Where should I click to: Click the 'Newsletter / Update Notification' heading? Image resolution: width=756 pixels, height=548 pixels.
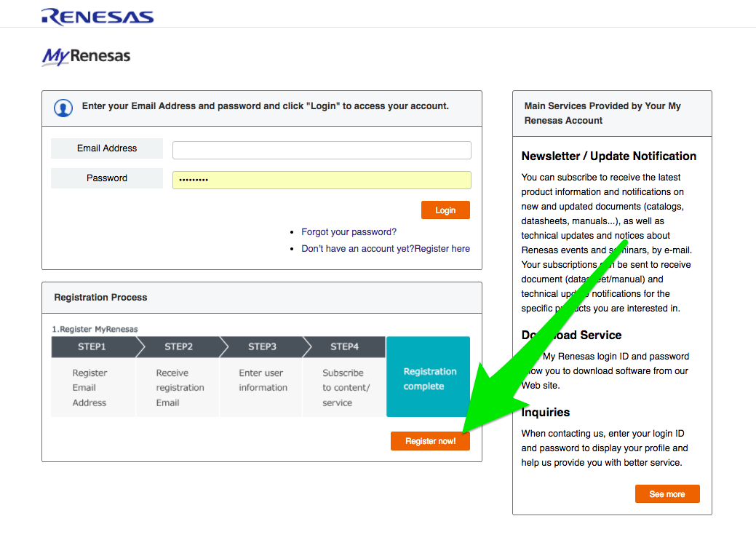tap(608, 156)
